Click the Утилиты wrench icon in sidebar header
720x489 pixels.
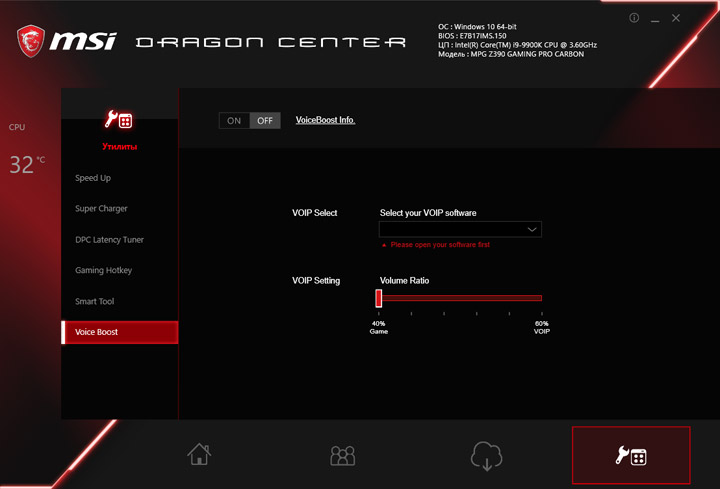(x=118, y=119)
